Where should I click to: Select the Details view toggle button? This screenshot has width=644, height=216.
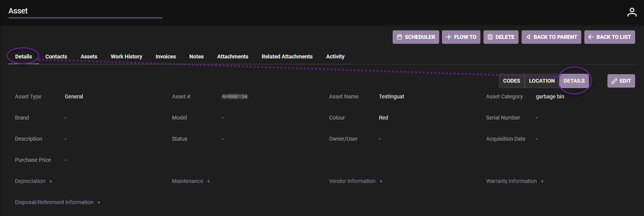coord(574,81)
